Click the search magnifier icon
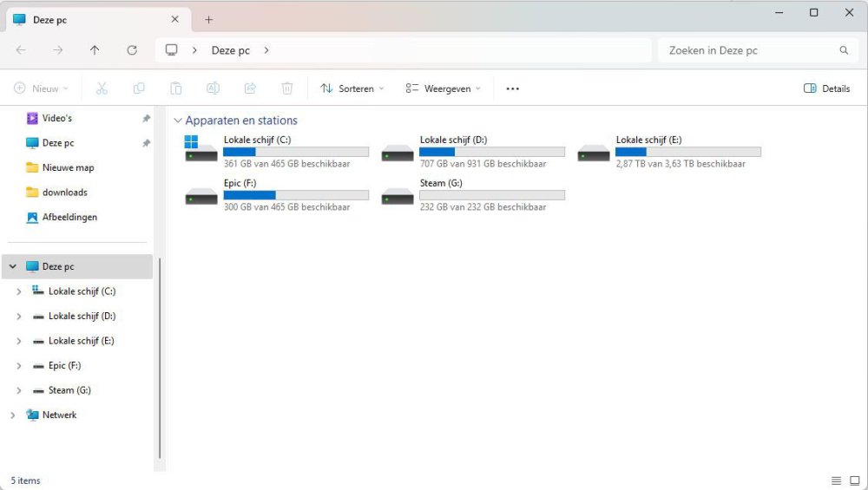The height and width of the screenshot is (490, 868). pyautogui.click(x=844, y=50)
